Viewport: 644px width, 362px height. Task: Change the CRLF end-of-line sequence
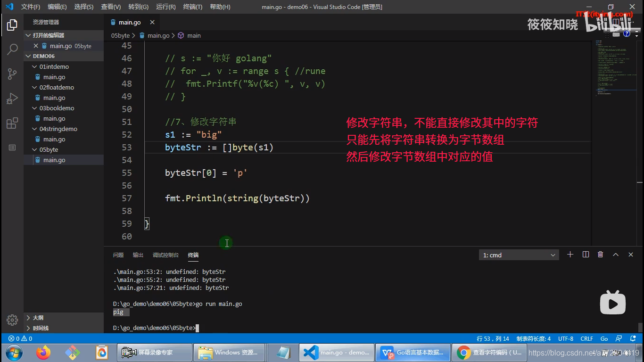point(587,338)
